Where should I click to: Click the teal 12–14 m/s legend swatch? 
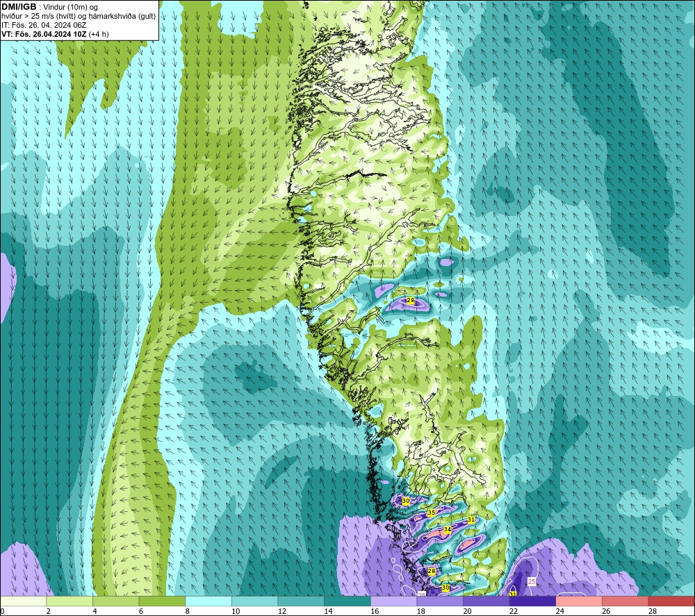[301, 601]
